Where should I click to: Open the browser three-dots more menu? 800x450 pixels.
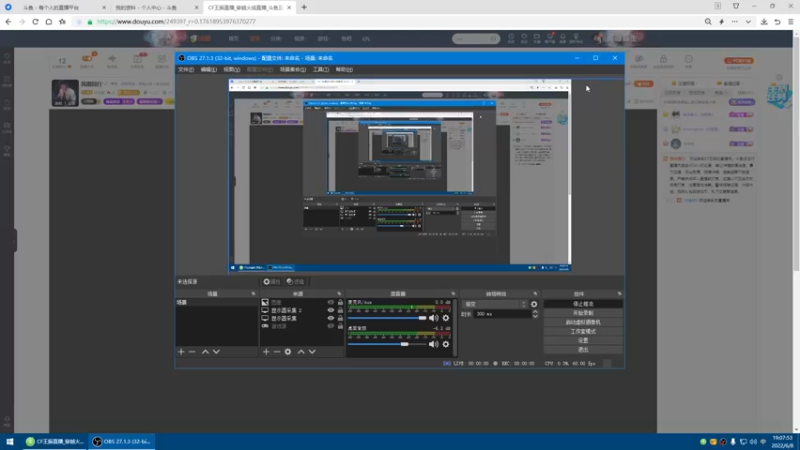pyautogui.click(x=735, y=21)
